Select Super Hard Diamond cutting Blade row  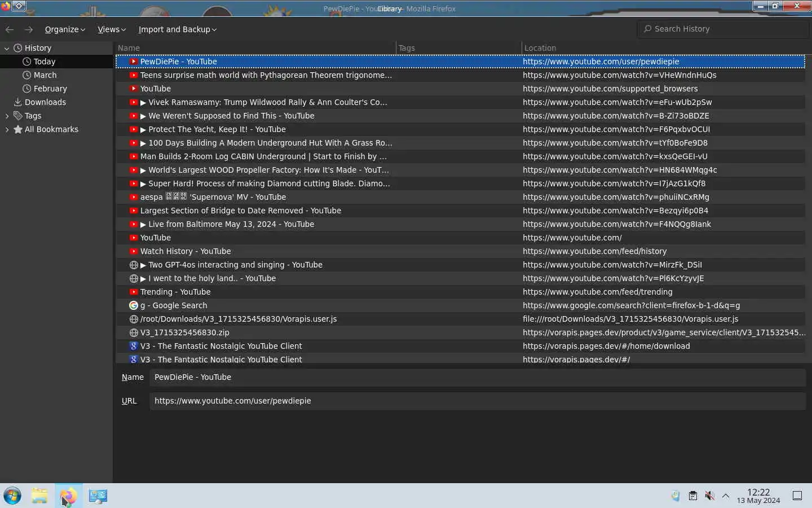pos(461,183)
